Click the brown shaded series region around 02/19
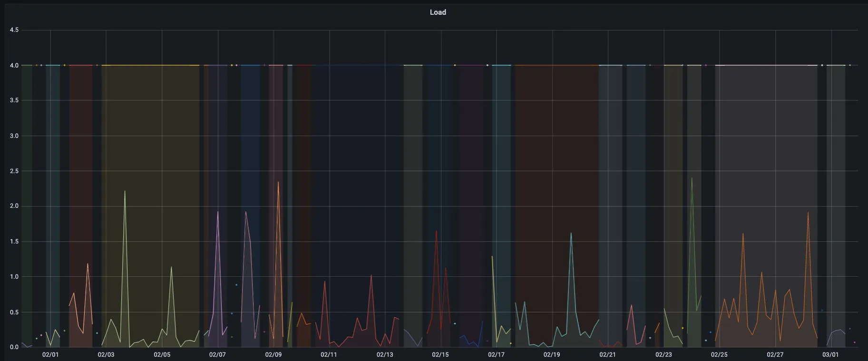The width and height of the screenshot is (868, 361). [x=557, y=206]
